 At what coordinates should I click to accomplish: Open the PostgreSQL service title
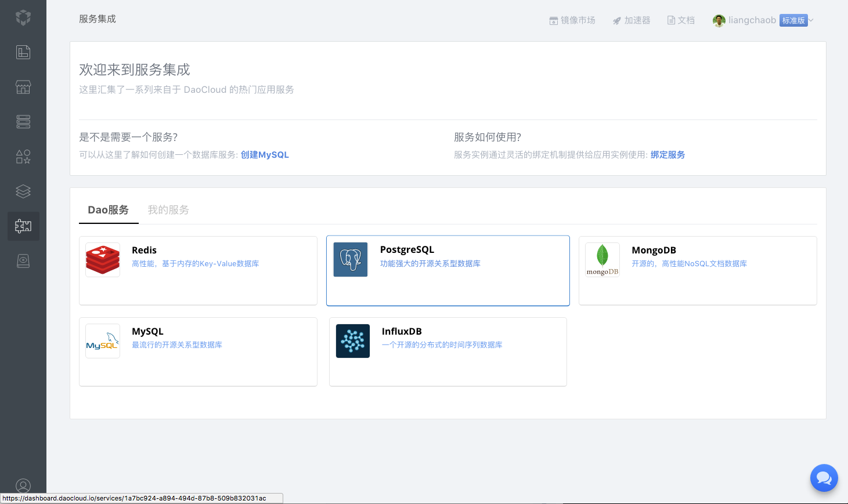tap(407, 249)
